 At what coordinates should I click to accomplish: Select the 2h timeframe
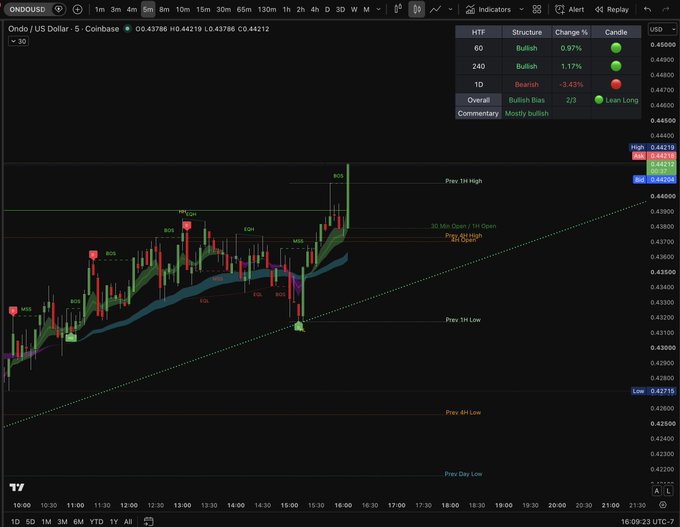301,9
